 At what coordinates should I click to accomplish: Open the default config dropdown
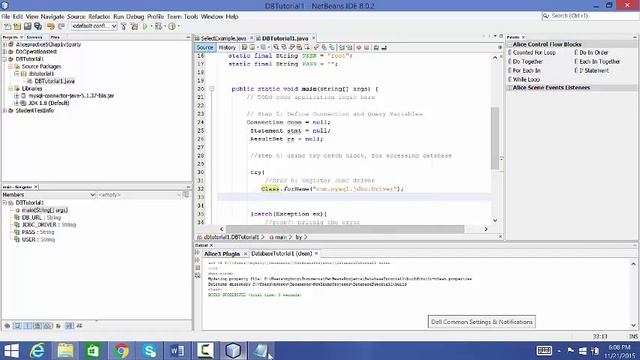click(94, 26)
